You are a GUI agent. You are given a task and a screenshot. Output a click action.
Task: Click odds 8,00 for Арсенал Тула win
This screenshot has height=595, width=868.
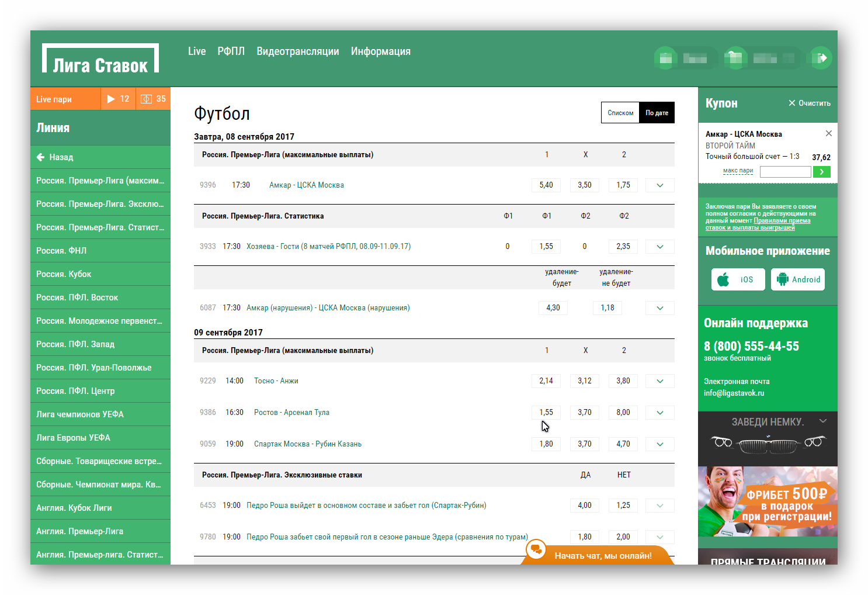[x=623, y=413]
